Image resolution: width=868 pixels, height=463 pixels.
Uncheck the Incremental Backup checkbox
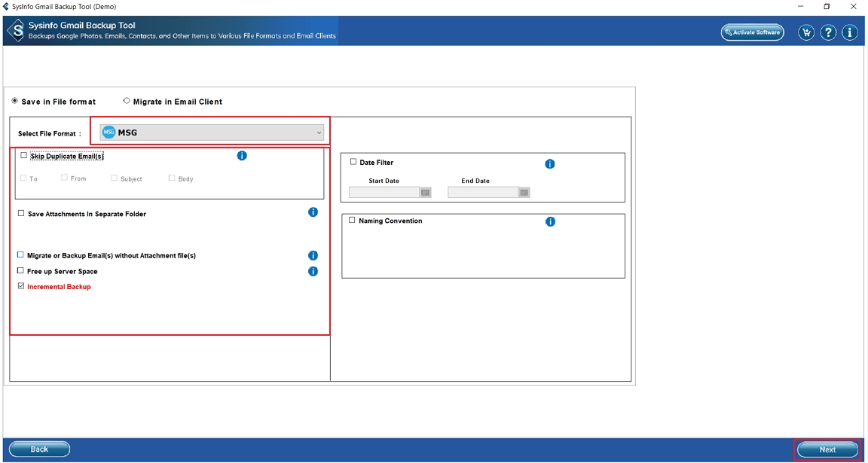tap(21, 287)
